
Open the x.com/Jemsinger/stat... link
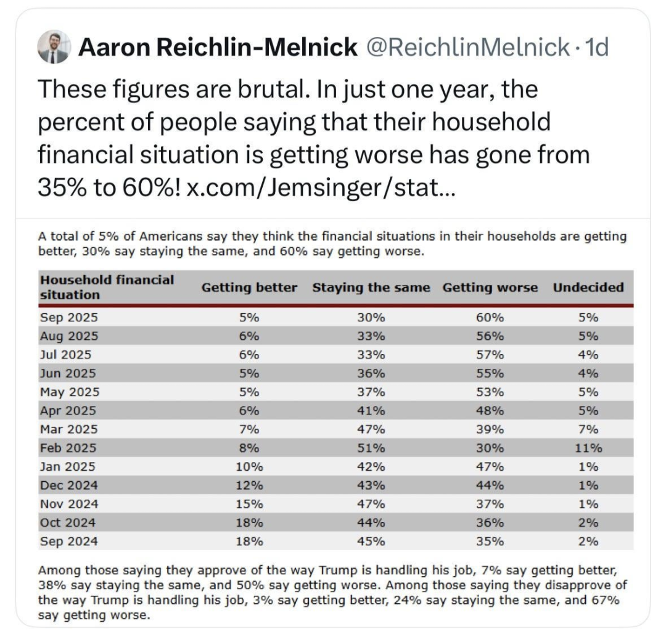click(321, 186)
